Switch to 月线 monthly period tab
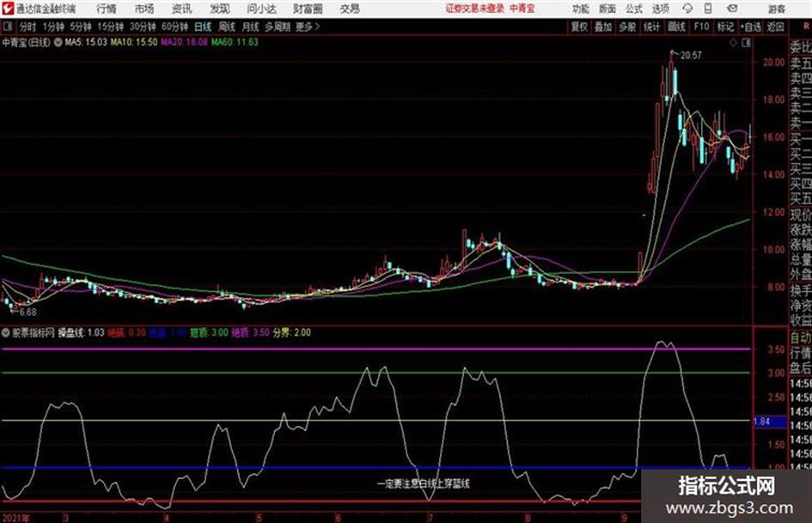This screenshot has width=812, height=523. point(251,27)
